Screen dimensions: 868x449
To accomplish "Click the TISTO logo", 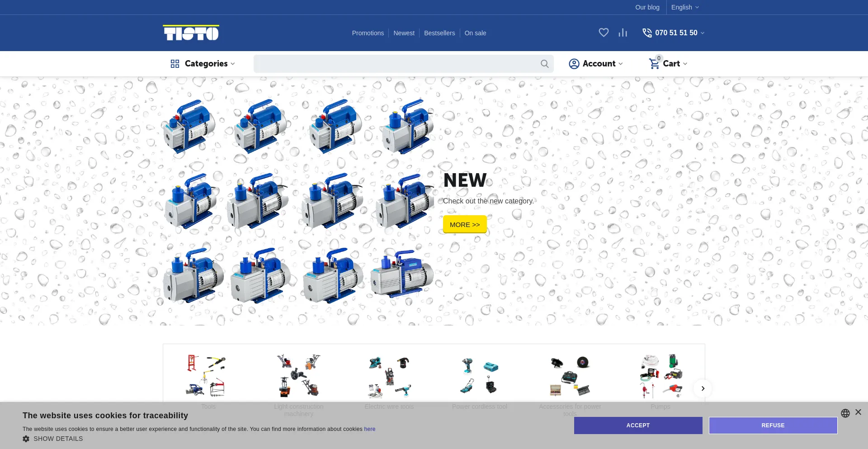I will pyautogui.click(x=191, y=33).
